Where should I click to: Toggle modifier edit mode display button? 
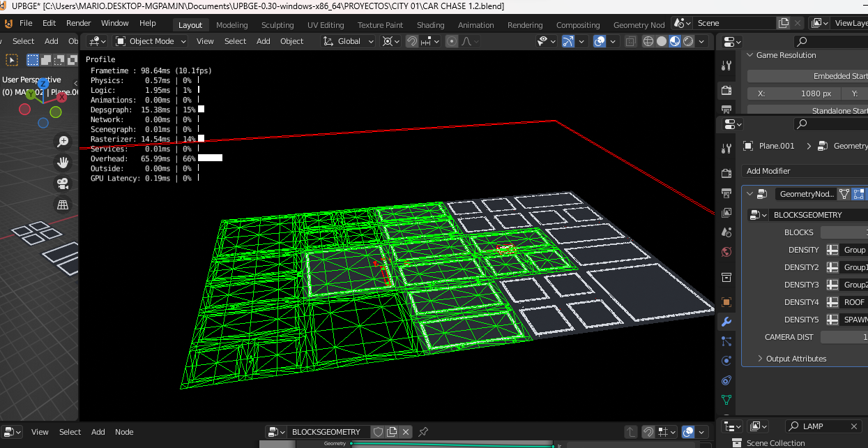[x=844, y=194]
